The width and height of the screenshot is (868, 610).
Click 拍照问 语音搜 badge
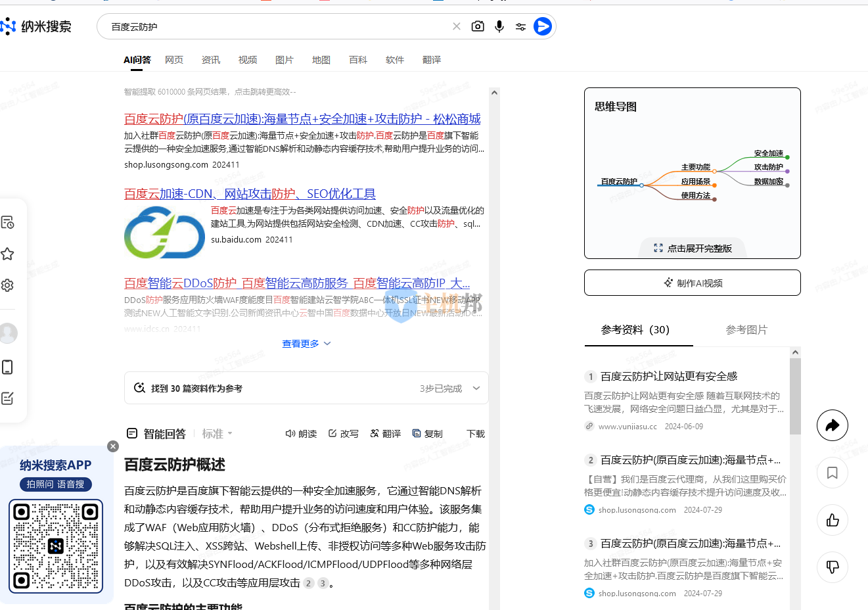(56, 484)
